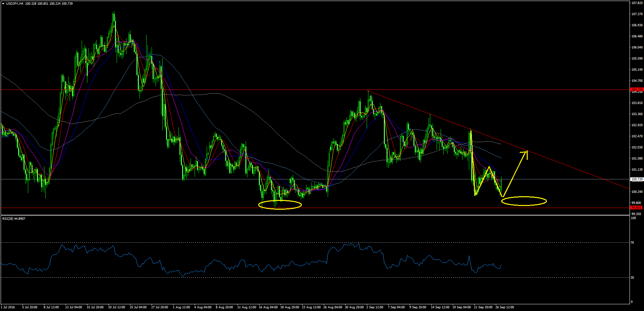Click the USDJPY,H4 chart title
This screenshot has height=311, width=644.
click(15, 4)
